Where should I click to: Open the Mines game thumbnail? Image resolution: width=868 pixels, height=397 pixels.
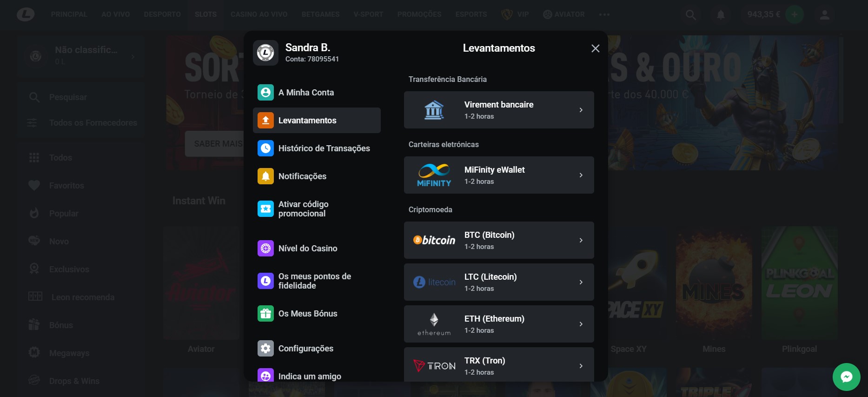[x=714, y=283]
